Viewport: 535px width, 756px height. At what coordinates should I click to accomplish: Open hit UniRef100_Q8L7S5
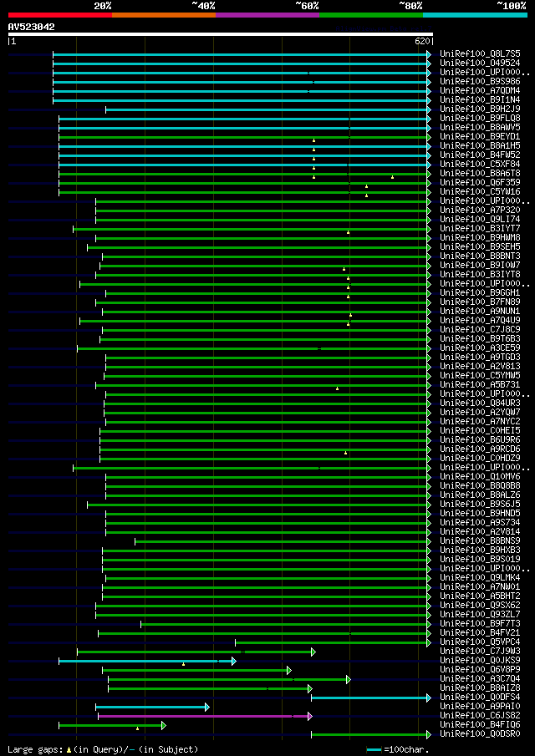(480, 54)
